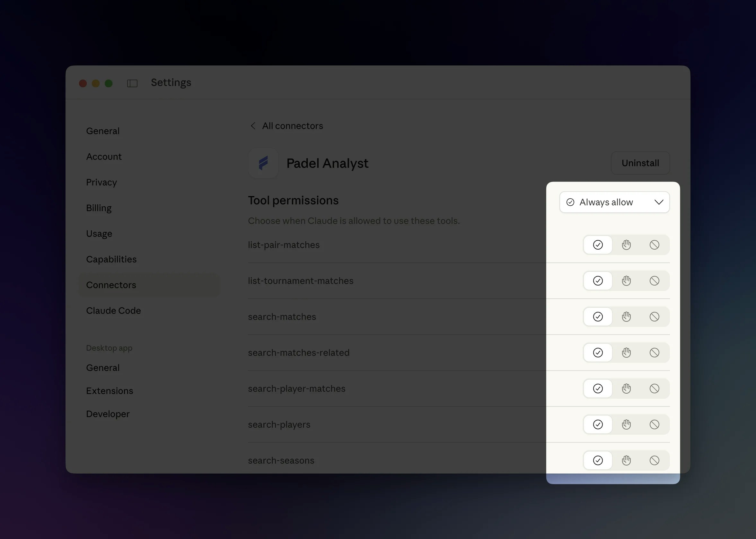Click the sidebar toggle icon in the titlebar
756x539 pixels.
(x=132, y=83)
